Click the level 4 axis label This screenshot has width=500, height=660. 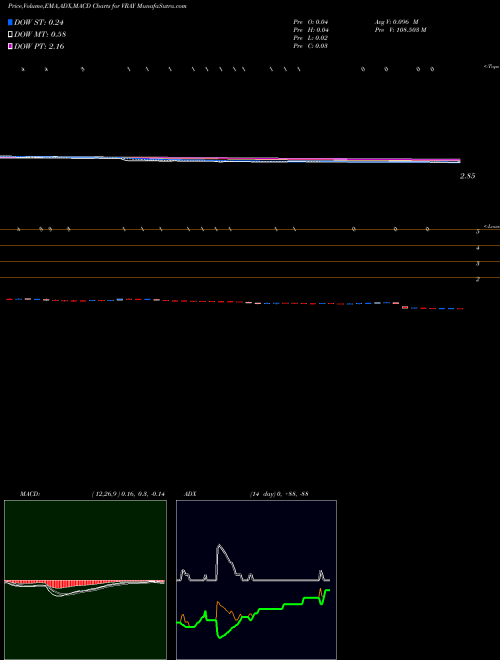point(478,248)
